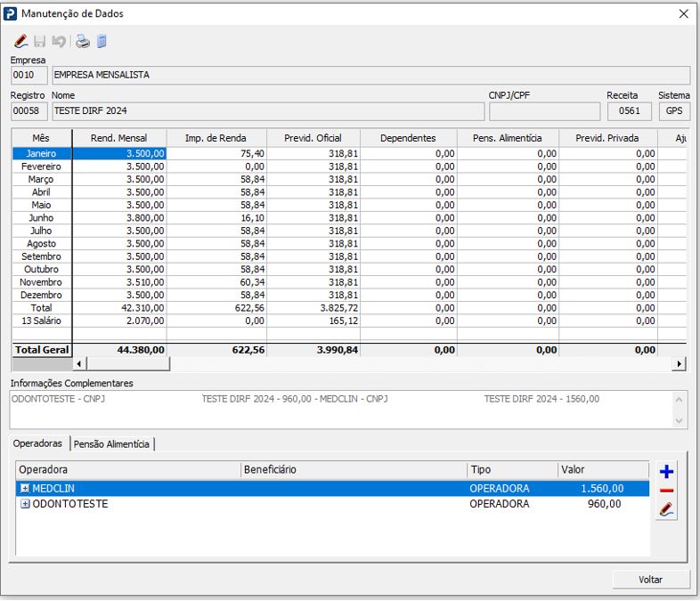The width and height of the screenshot is (700, 601).
Task: Click the Imp. de Renda column header
Action: [216, 138]
